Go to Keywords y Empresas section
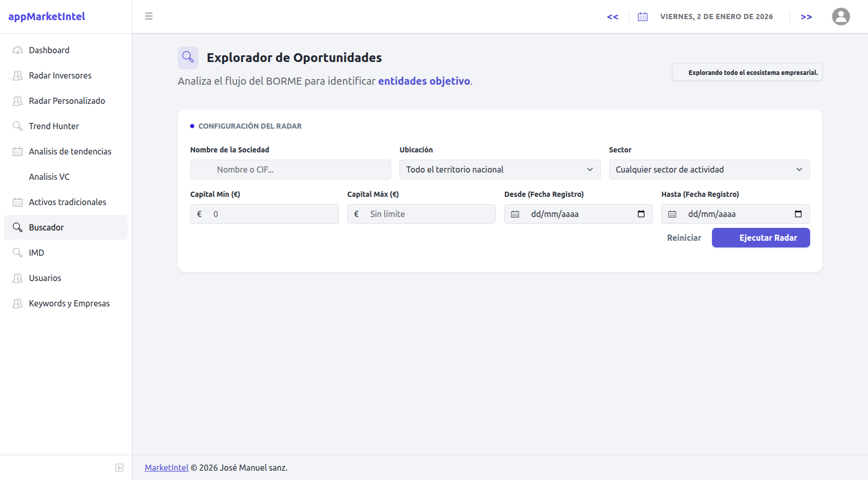The image size is (868, 480). point(69,303)
